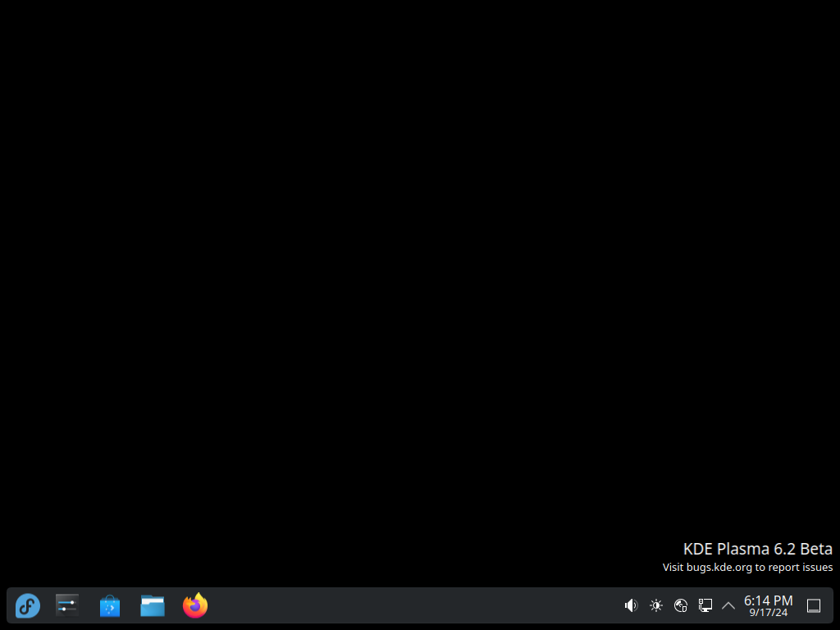Launch System Settings from the panel
This screenshot has width=840, height=630.
[67, 606]
